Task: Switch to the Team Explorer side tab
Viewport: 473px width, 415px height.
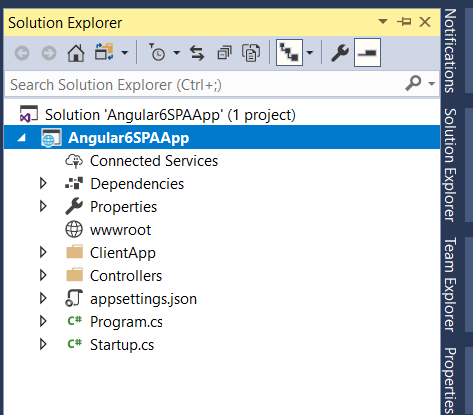Action: (450, 284)
